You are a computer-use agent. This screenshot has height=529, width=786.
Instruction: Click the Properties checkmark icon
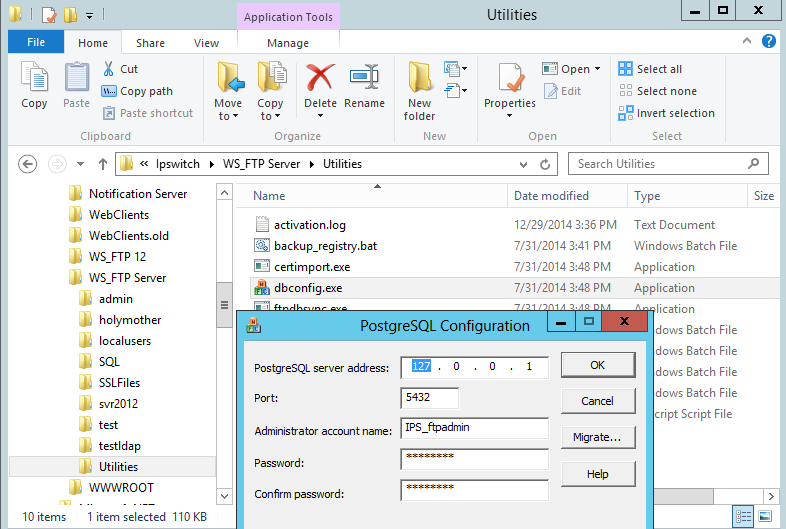[510, 77]
